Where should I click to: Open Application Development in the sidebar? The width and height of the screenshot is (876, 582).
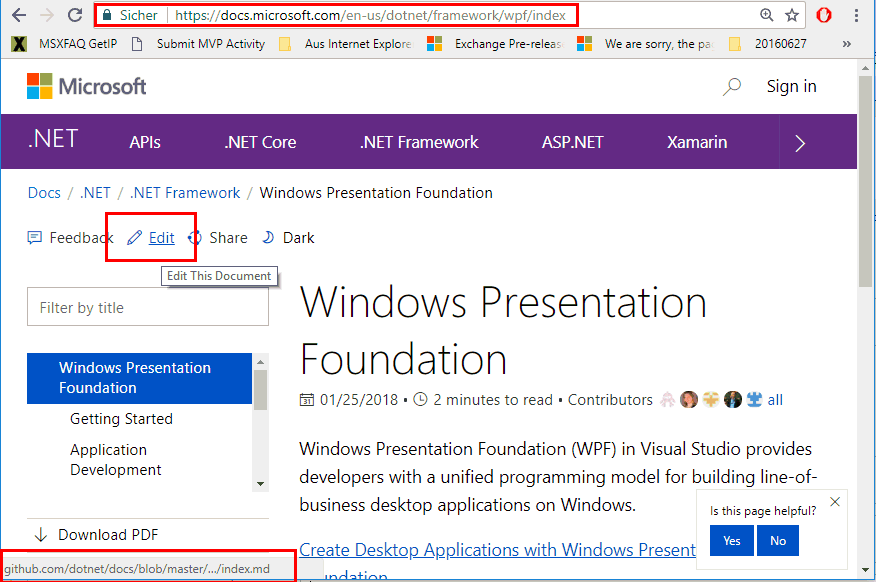click(116, 460)
